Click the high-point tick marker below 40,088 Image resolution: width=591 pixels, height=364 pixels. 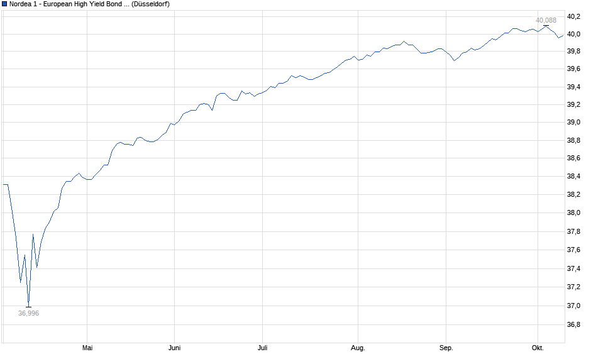[x=546, y=26]
